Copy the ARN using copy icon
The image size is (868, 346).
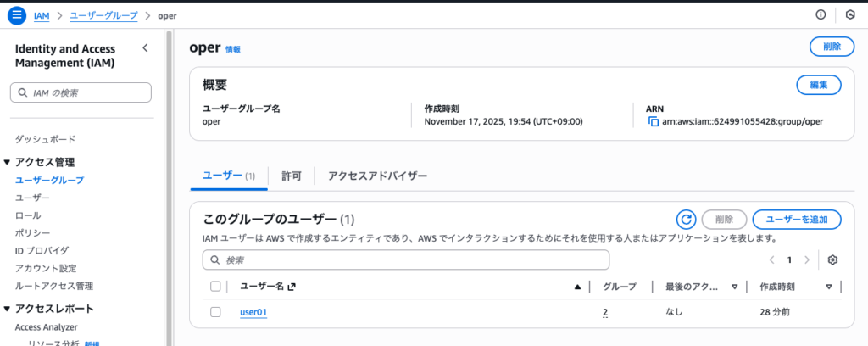pos(654,122)
